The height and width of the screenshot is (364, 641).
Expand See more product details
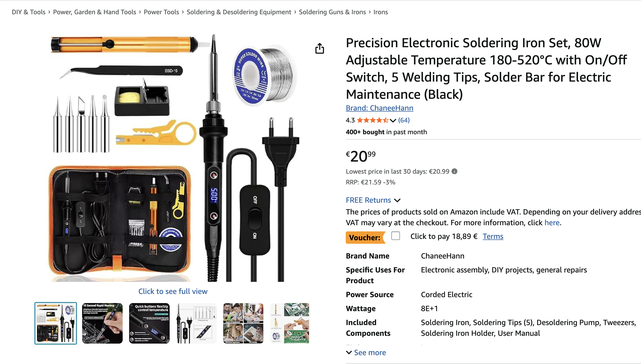click(x=366, y=353)
